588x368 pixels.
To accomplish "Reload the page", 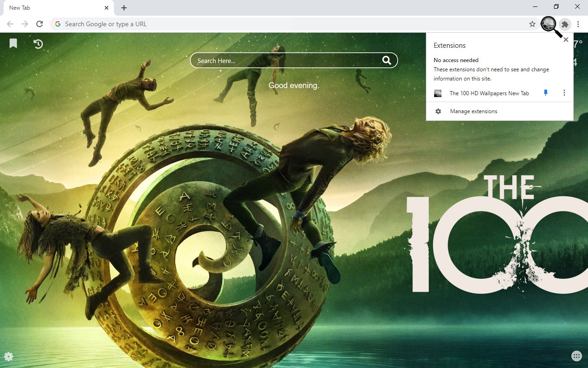I will click(40, 24).
